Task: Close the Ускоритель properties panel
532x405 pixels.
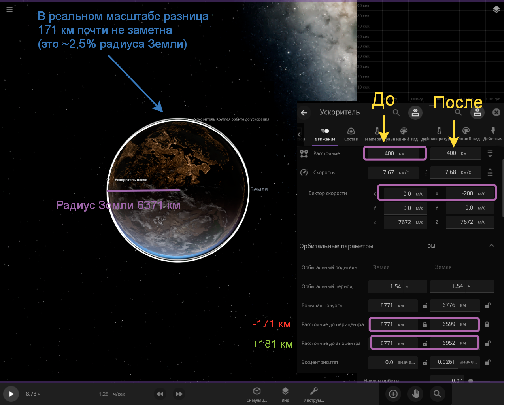Action: [x=496, y=112]
